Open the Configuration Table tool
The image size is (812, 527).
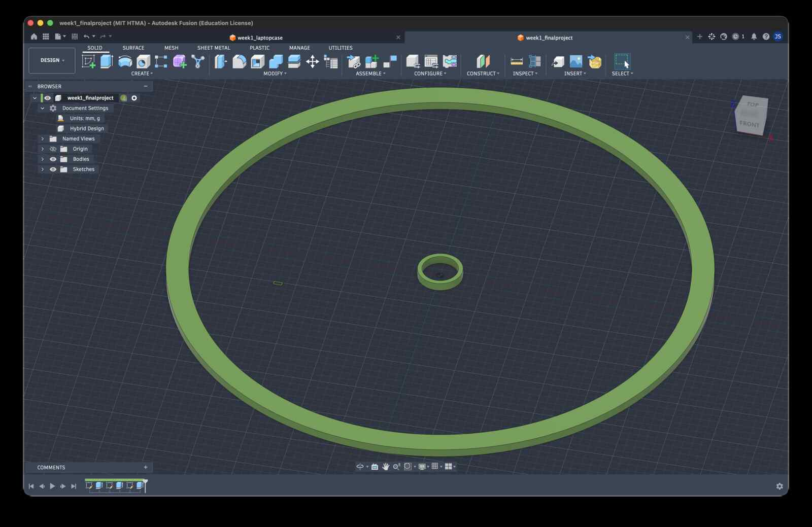[x=431, y=61]
